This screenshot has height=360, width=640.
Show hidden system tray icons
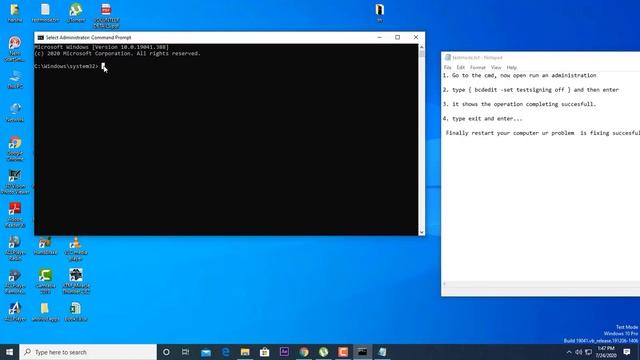pos(569,352)
